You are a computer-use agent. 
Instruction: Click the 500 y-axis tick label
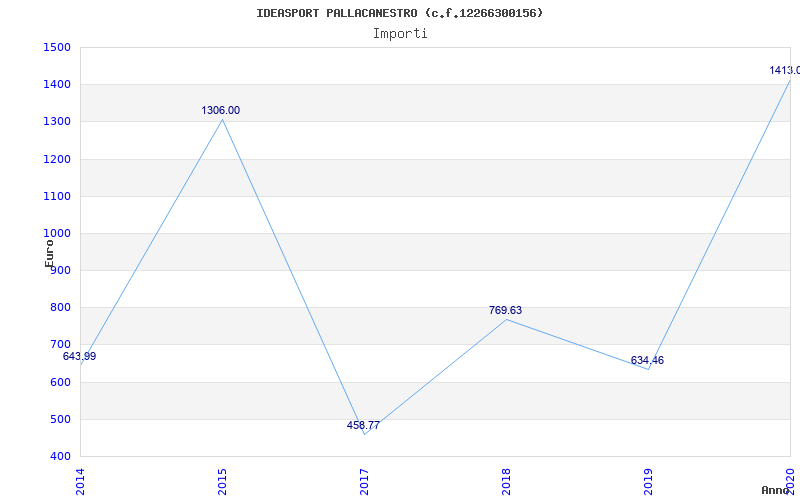pyautogui.click(x=60, y=419)
